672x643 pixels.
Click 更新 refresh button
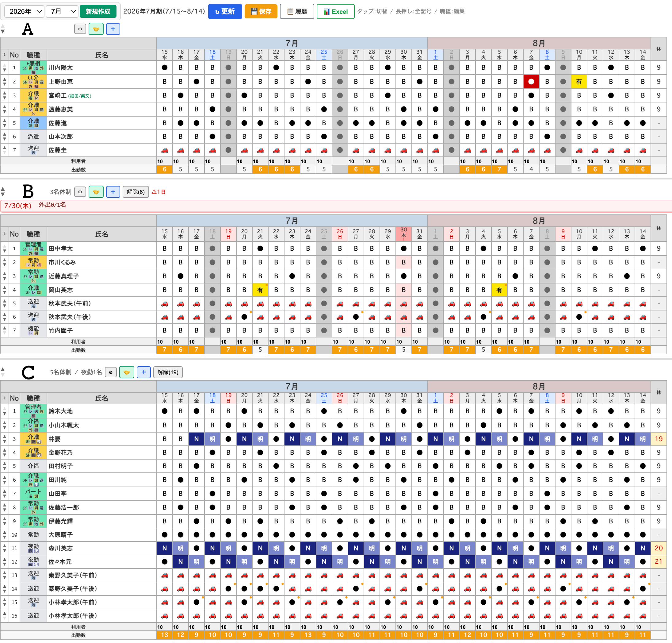click(x=225, y=11)
